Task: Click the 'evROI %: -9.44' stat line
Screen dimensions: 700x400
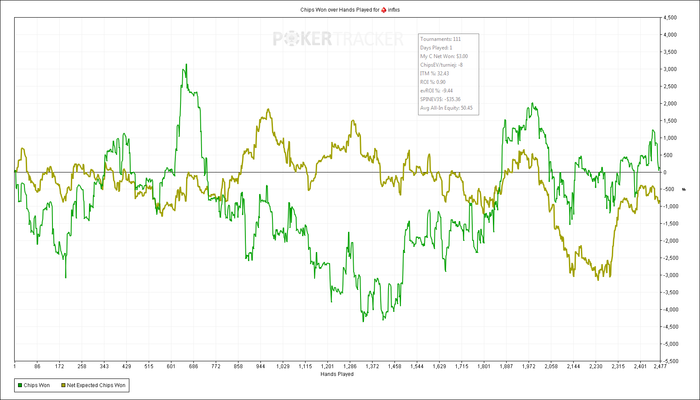Action: pos(436,91)
